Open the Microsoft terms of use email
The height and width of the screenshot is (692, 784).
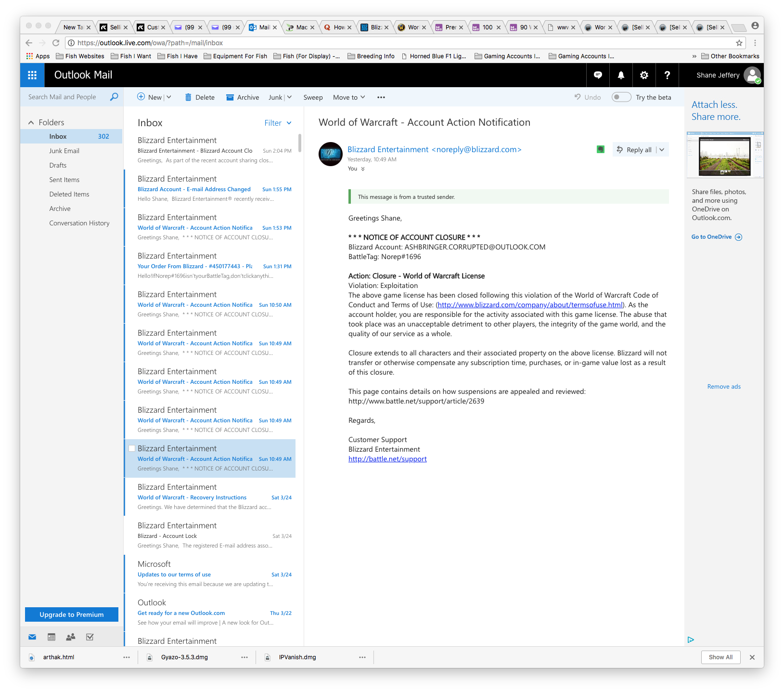point(210,574)
